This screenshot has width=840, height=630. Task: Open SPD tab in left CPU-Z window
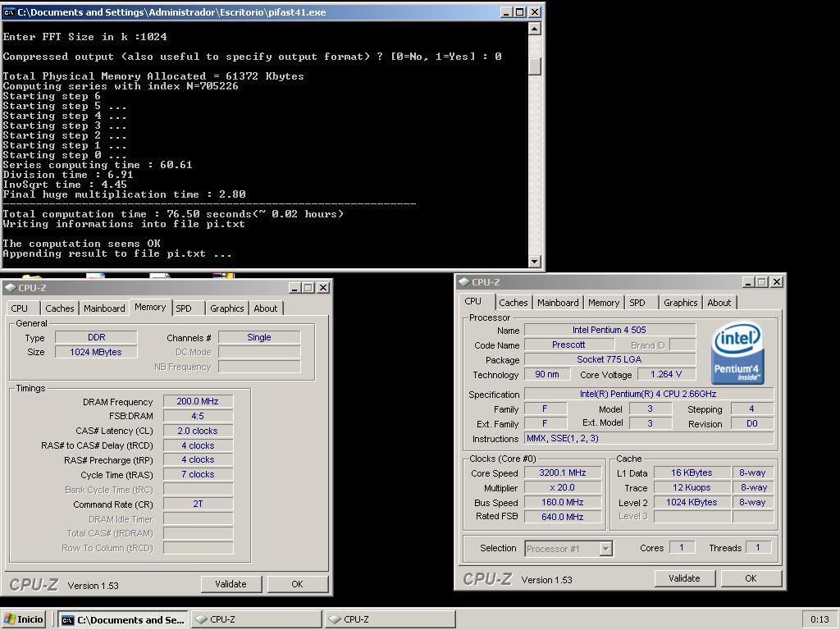pyautogui.click(x=184, y=308)
